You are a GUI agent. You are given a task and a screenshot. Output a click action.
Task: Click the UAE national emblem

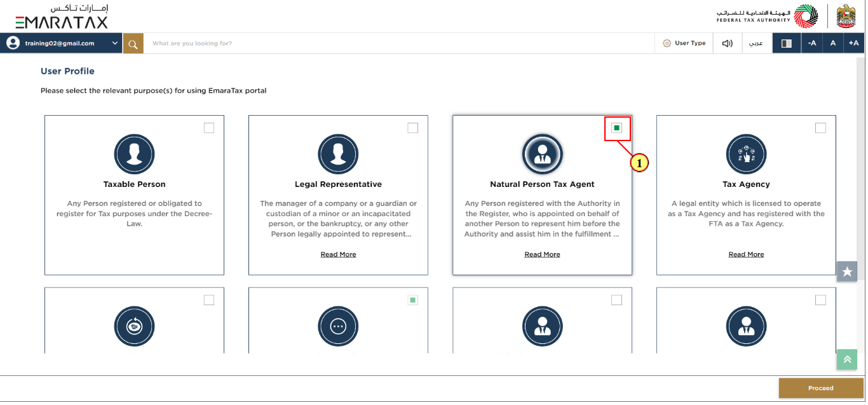tap(846, 17)
